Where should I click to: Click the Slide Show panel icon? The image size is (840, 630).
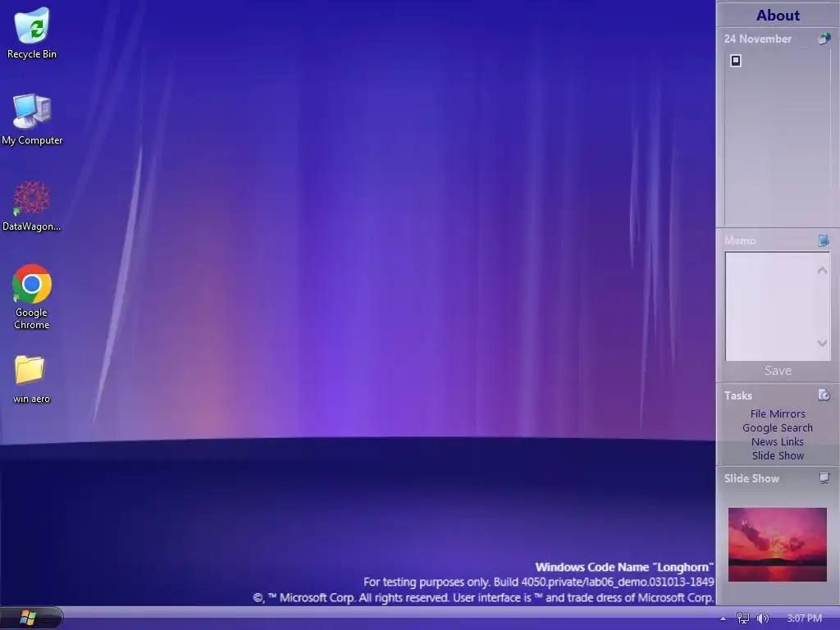(x=824, y=478)
